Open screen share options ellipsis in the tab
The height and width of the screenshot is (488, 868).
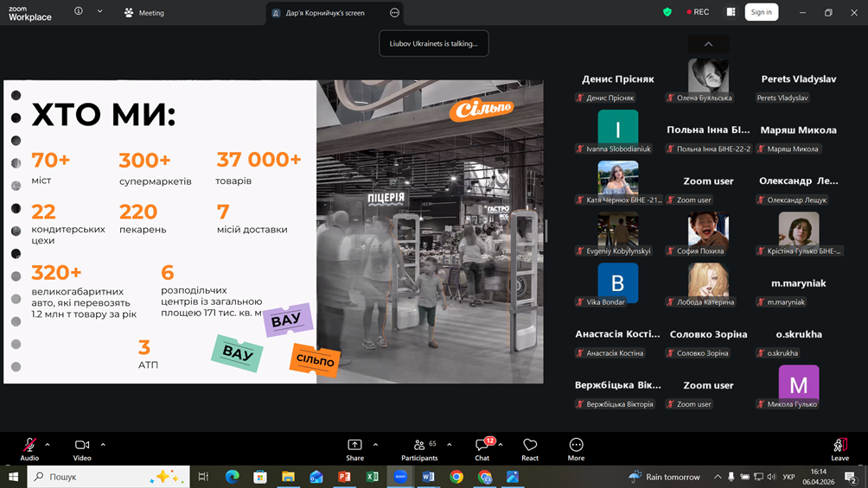[x=394, y=13]
